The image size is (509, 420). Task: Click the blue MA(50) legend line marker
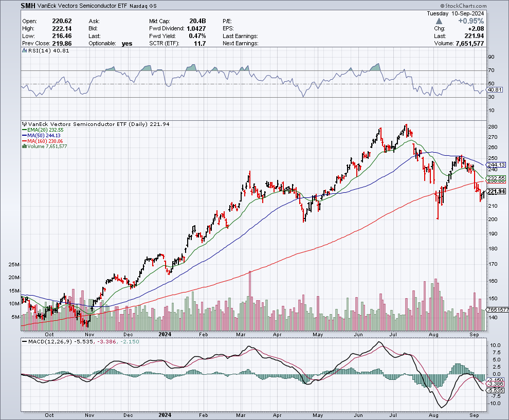24,136
